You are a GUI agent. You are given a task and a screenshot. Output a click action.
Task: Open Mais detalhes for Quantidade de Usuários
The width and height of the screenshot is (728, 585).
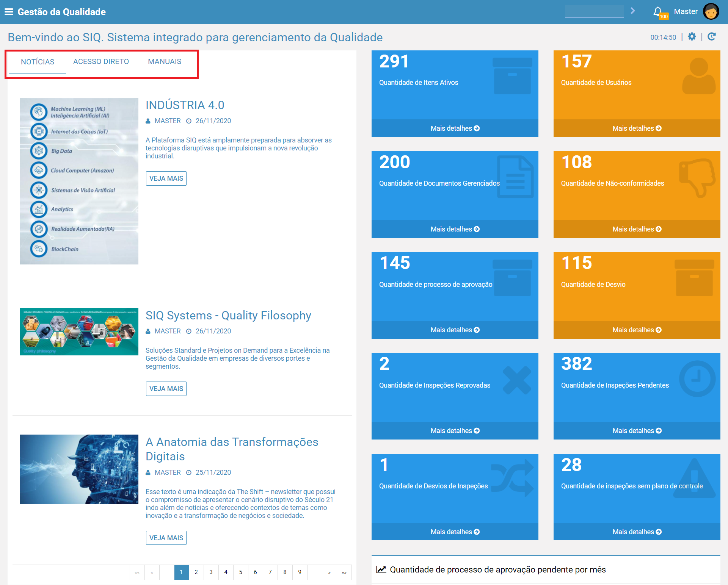pos(637,128)
